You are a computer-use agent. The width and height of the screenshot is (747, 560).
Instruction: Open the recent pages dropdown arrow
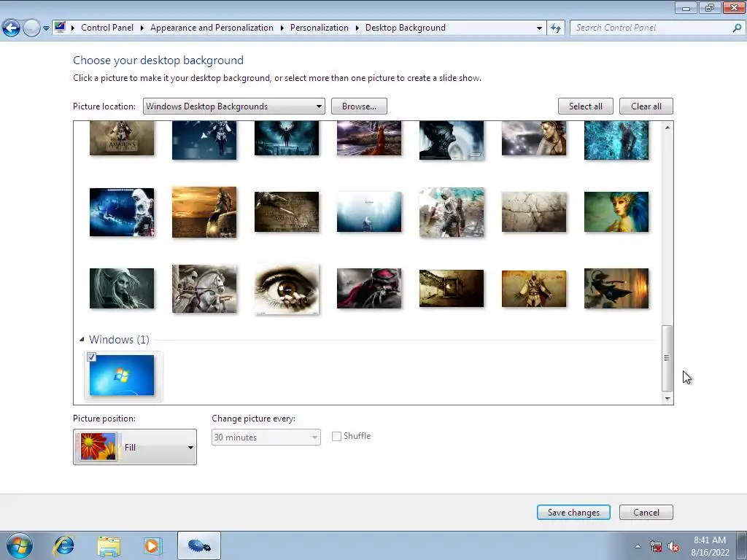pos(46,28)
